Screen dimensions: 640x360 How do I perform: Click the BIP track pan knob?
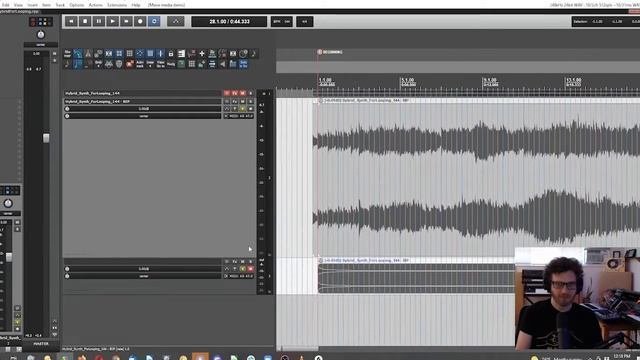67,116
